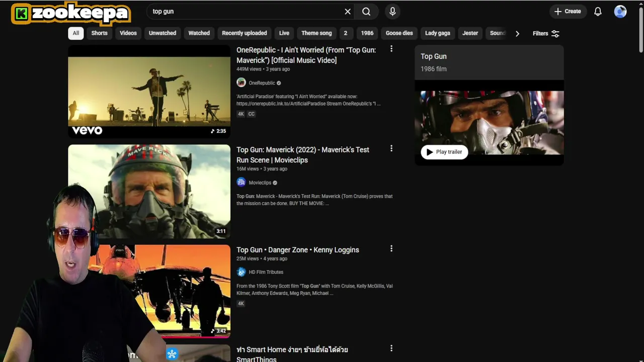Clear the search box with the X icon
Screen dimensions: 644x362
coord(348,12)
